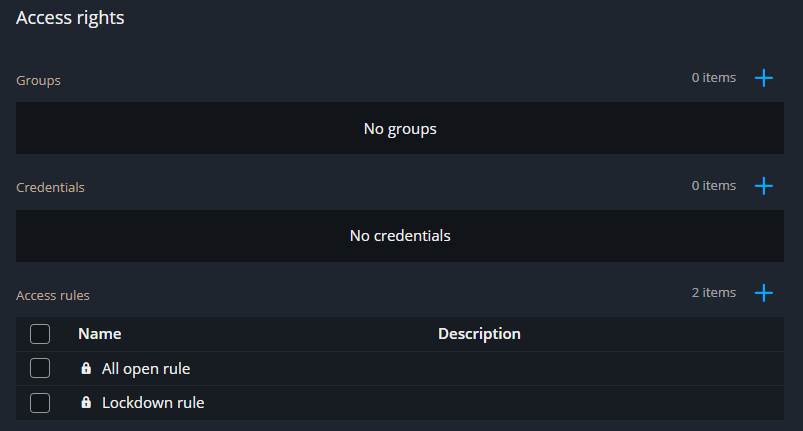803x431 pixels.
Task: Add a new group with plus icon
Action: [764, 78]
